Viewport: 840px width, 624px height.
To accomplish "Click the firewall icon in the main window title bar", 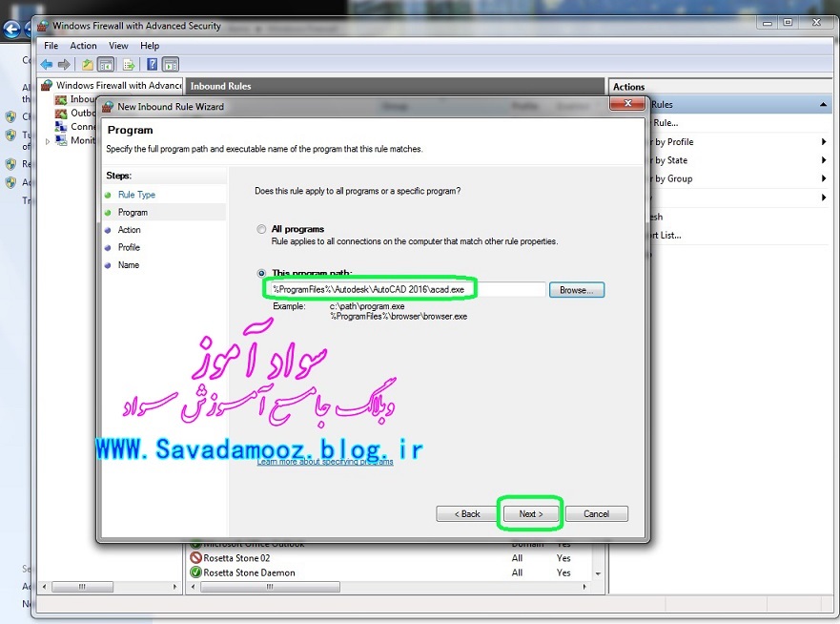I will (43, 26).
